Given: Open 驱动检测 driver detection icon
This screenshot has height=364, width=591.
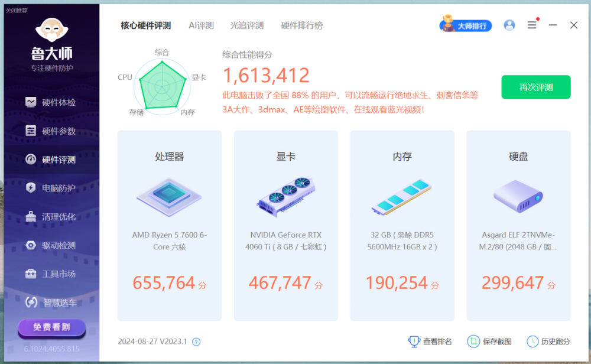Looking at the screenshot, I should pyautogui.click(x=31, y=245).
